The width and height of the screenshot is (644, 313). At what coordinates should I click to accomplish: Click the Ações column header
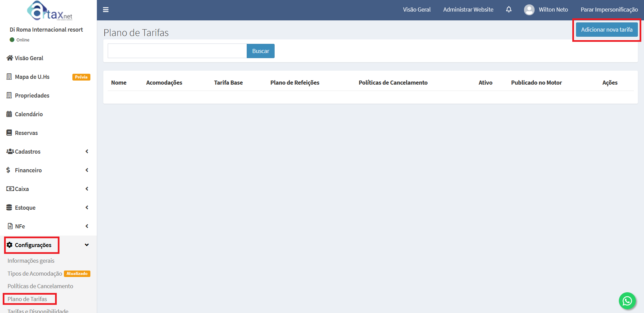610,83
